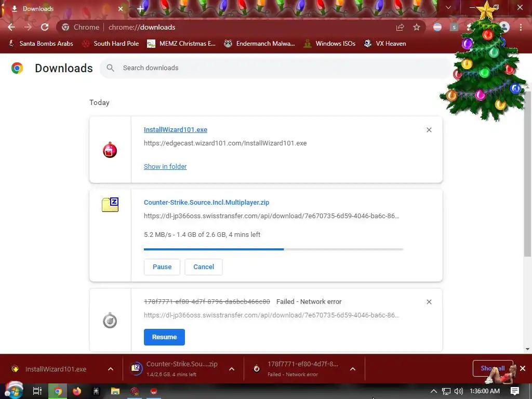Open the VX Heaven bookmark
This screenshot has height=399, width=532.
(x=385, y=44)
